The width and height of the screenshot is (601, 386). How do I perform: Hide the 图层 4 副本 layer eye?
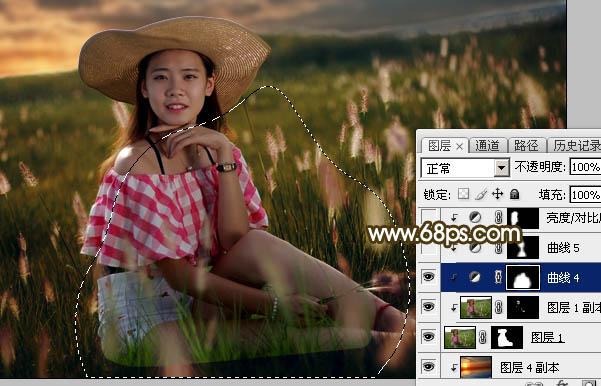[429, 367]
